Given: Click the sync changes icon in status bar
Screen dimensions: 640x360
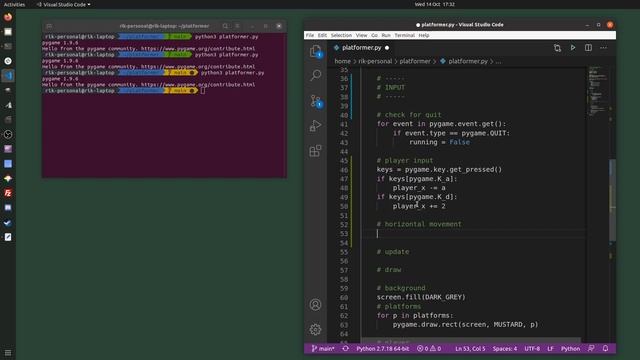Looking at the screenshot, I should point(345,349).
